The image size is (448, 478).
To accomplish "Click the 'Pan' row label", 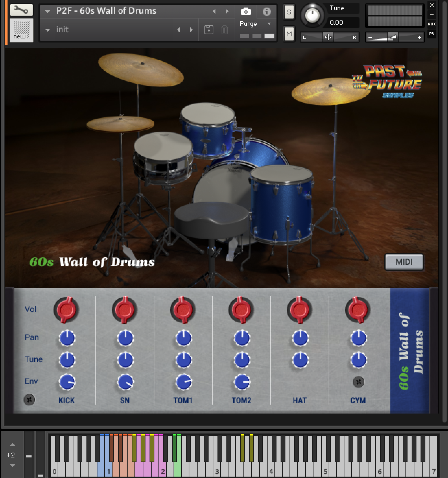I will (x=32, y=337).
